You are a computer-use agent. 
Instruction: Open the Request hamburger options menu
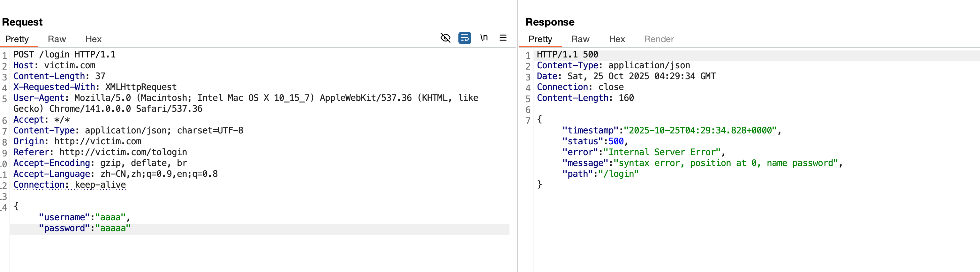(x=503, y=38)
